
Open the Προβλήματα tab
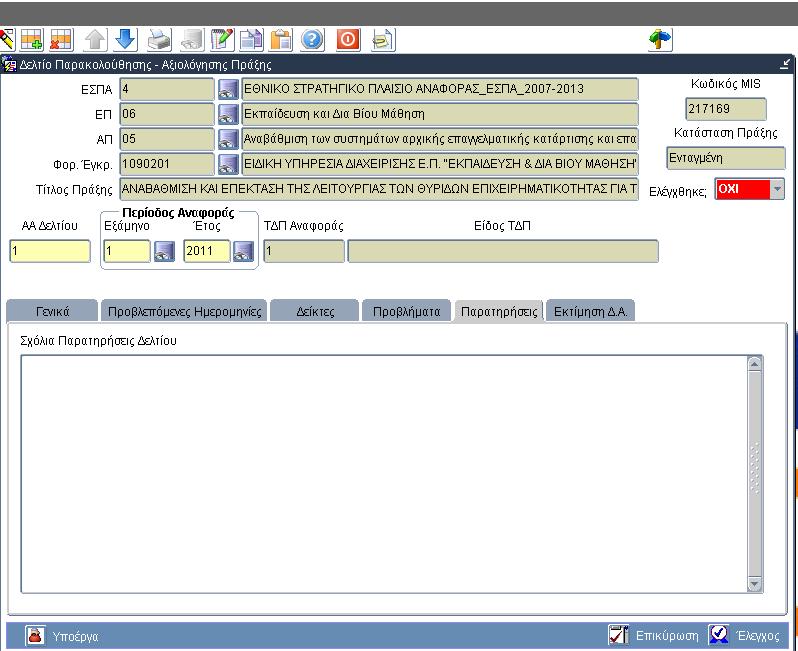(406, 312)
